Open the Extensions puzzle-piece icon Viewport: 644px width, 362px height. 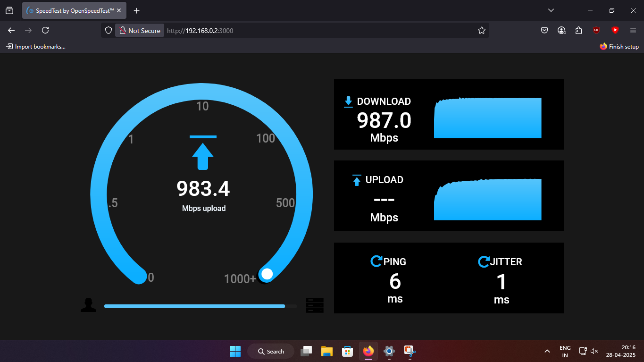pyautogui.click(x=579, y=30)
